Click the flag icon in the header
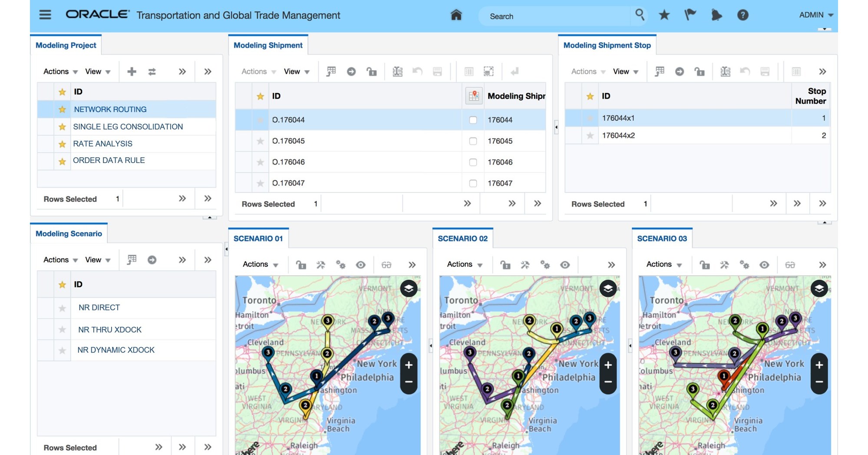 pyautogui.click(x=690, y=15)
